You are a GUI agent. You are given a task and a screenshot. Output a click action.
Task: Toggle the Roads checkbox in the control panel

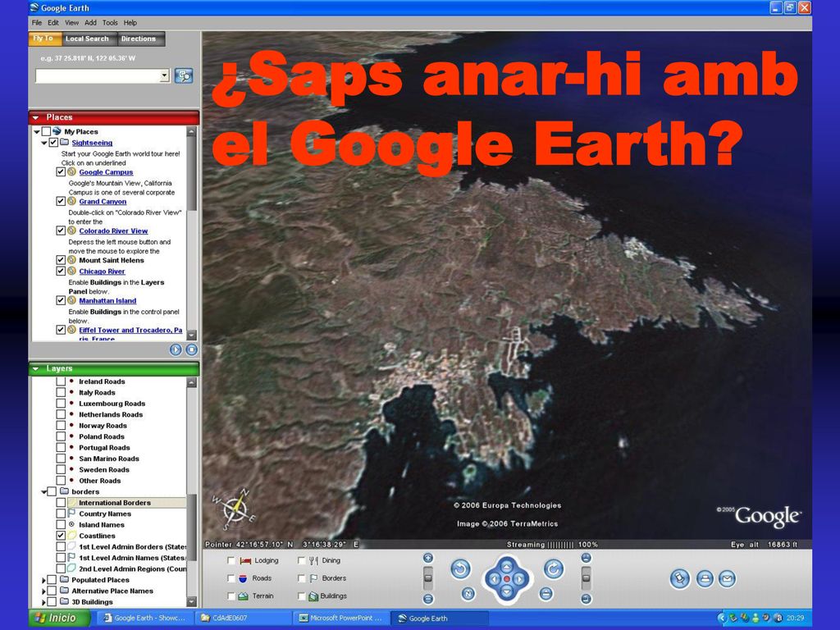231,578
